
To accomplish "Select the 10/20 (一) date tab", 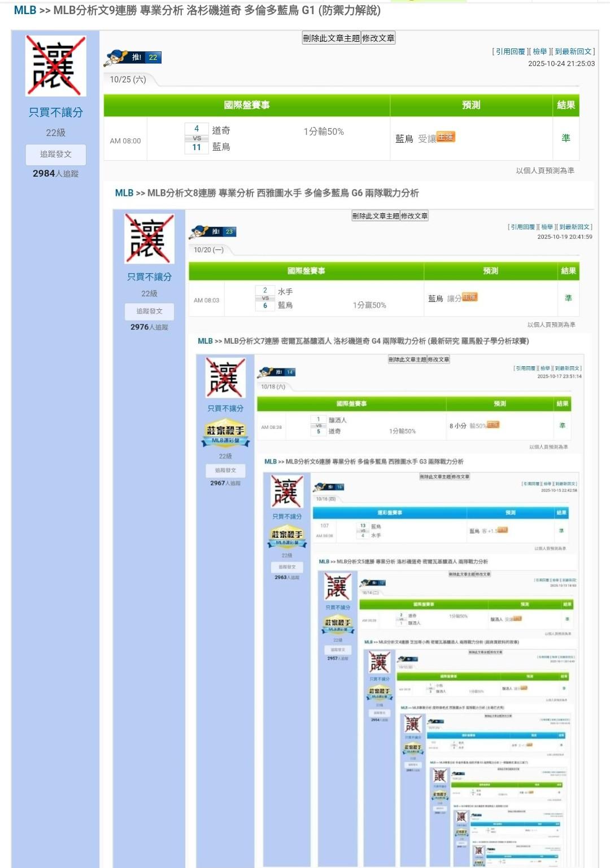I will point(208,250).
